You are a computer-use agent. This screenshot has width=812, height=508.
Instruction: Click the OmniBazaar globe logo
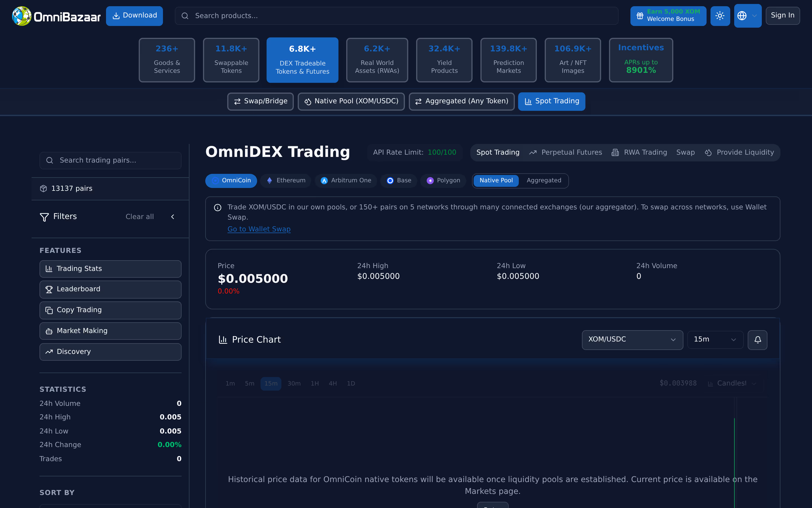pyautogui.click(x=22, y=16)
